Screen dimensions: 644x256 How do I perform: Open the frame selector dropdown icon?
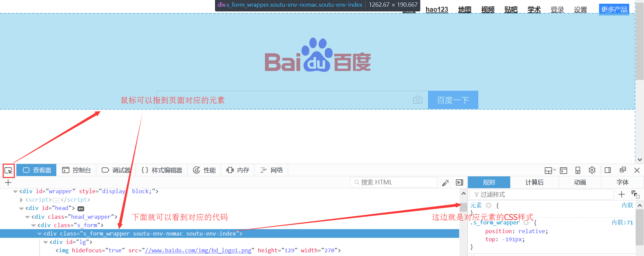[x=550, y=170]
